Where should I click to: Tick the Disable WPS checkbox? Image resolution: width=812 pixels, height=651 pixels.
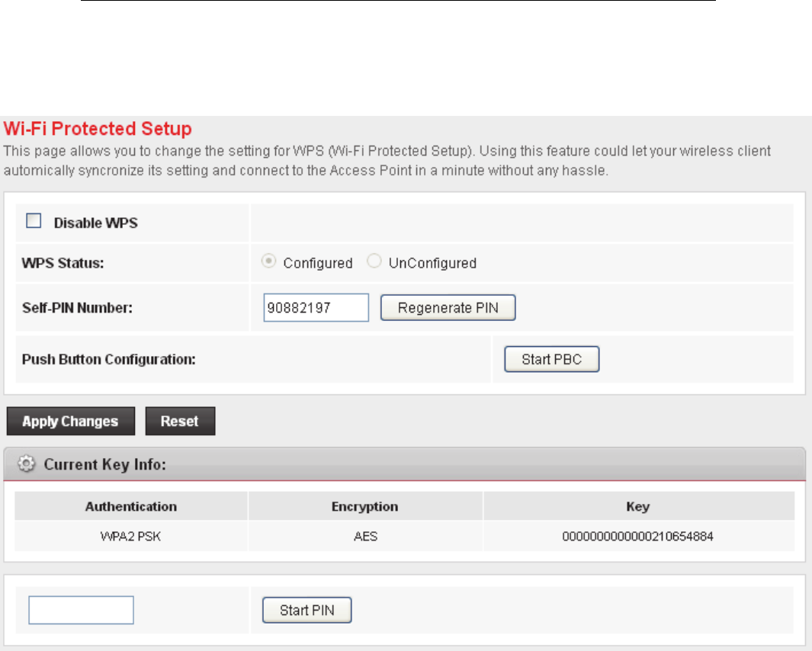pos(34,222)
